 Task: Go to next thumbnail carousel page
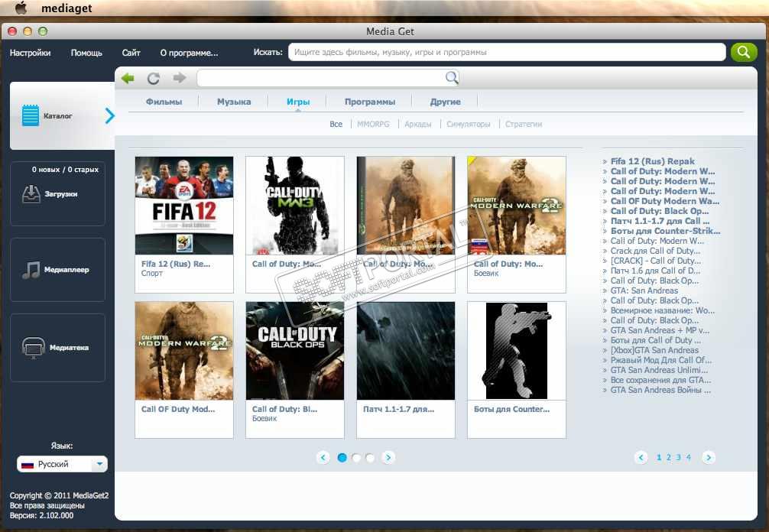click(388, 457)
